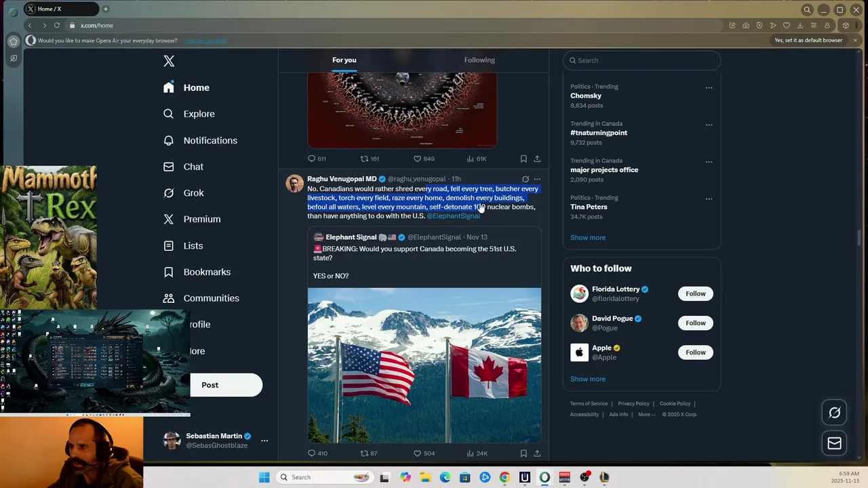Open the Tina Peters trending topic
Image resolution: width=868 pixels, height=488 pixels.
(x=589, y=207)
